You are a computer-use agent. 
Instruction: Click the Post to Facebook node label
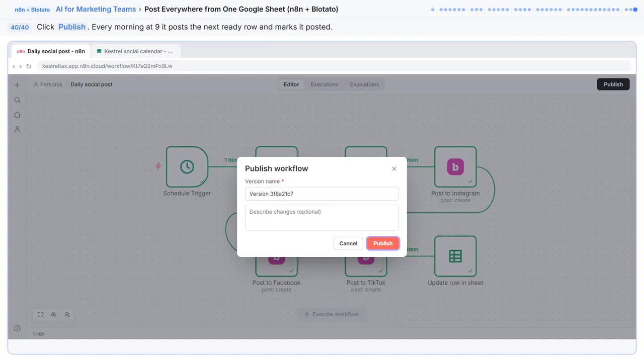click(276, 283)
